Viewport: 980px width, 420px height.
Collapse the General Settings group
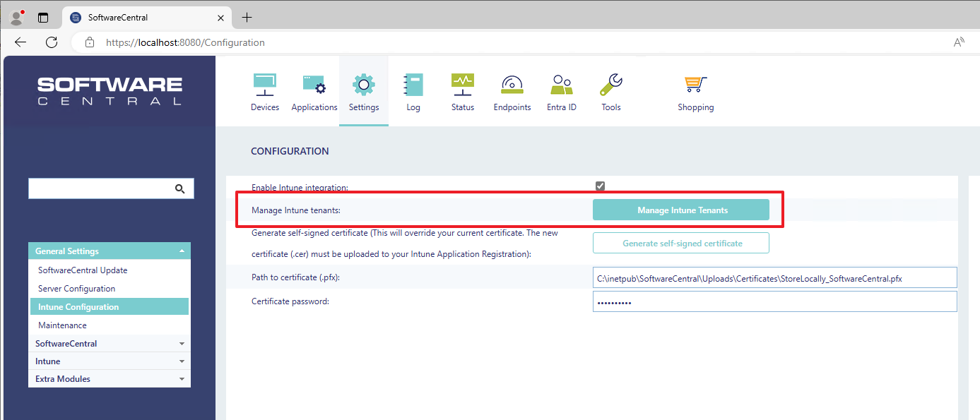coord(110,251)
